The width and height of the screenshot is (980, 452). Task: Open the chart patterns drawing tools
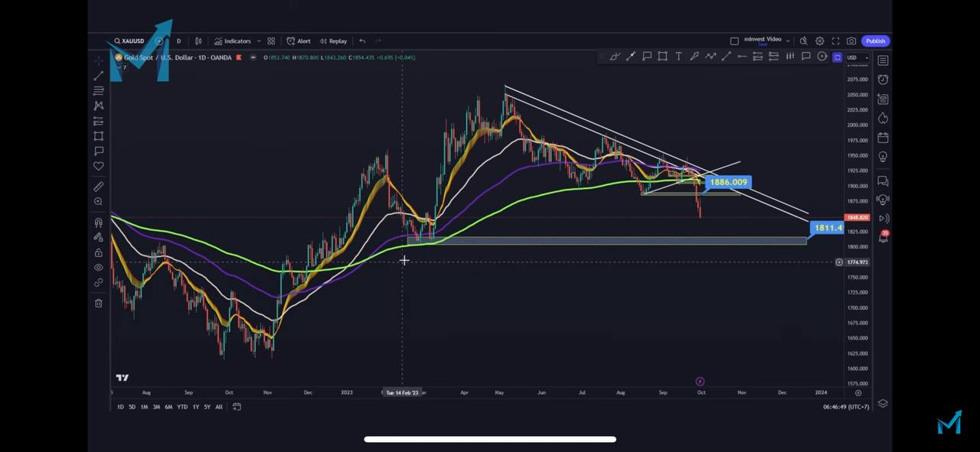tap(99, 106)
